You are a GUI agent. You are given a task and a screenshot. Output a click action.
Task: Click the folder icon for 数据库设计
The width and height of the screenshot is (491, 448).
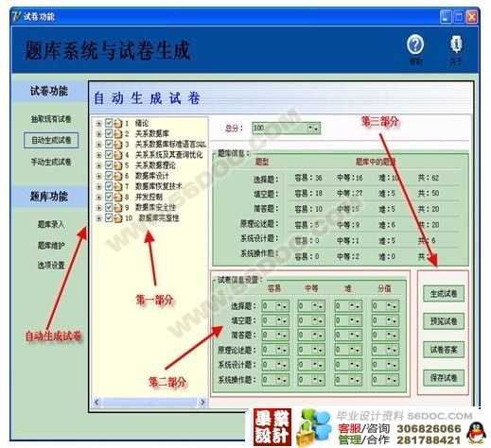pos(118,176)
